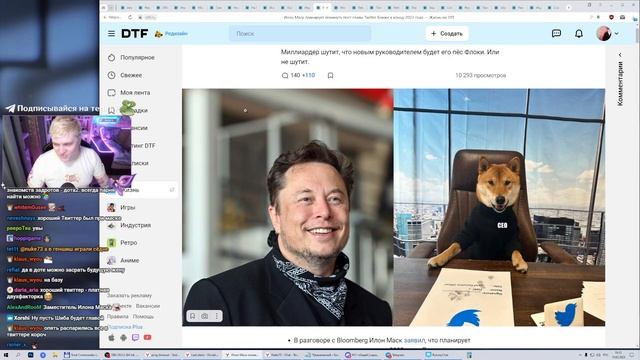Click the Моя лента feed icon

click(111, 93)
